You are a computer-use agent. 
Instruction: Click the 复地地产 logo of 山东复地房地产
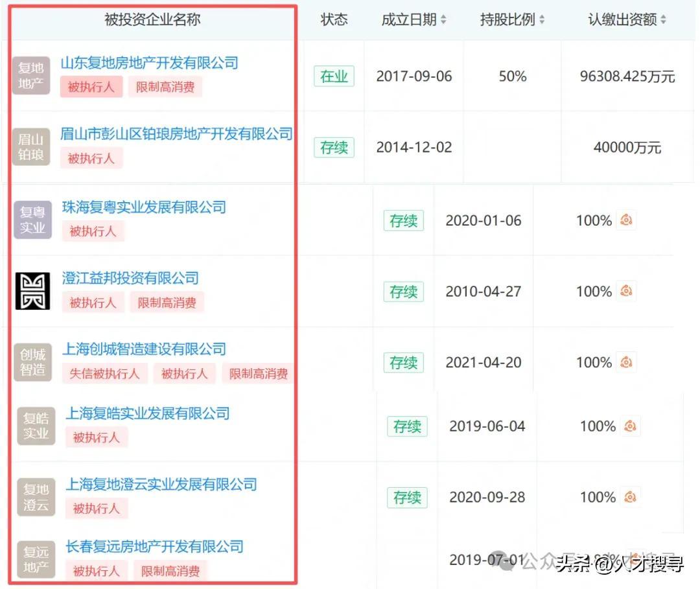[31, 75]
